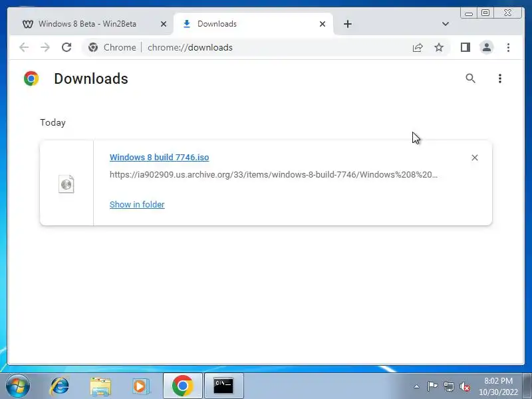The image size is (532, 399).
Task: Open a new tab with plus button
Action: [x=347, y=24]
